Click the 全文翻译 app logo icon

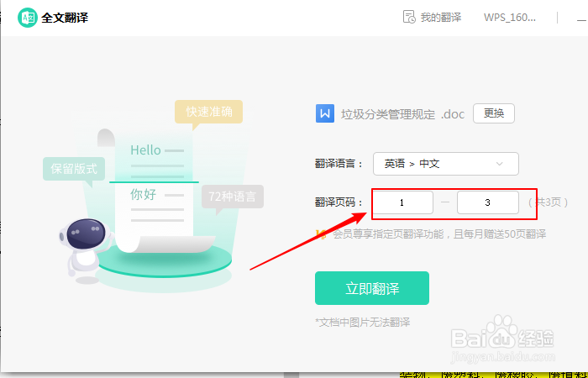click(28, 18)
